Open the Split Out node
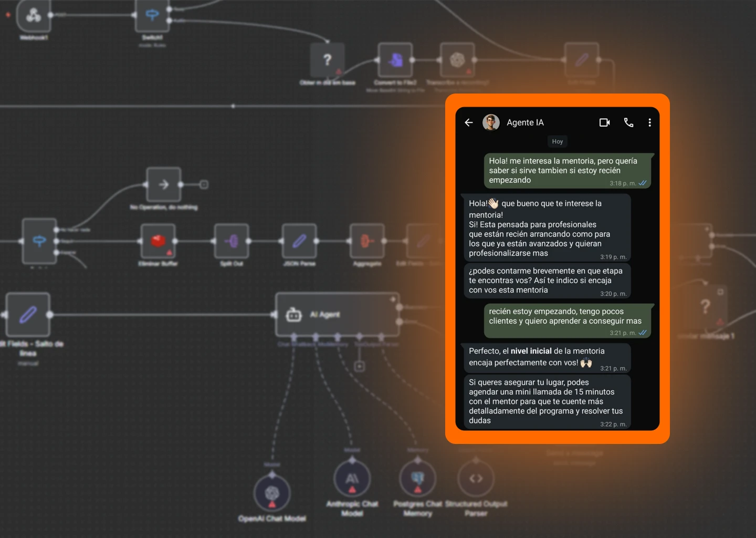Viewport: 756px width, 538px height. (x=232, y=241)
